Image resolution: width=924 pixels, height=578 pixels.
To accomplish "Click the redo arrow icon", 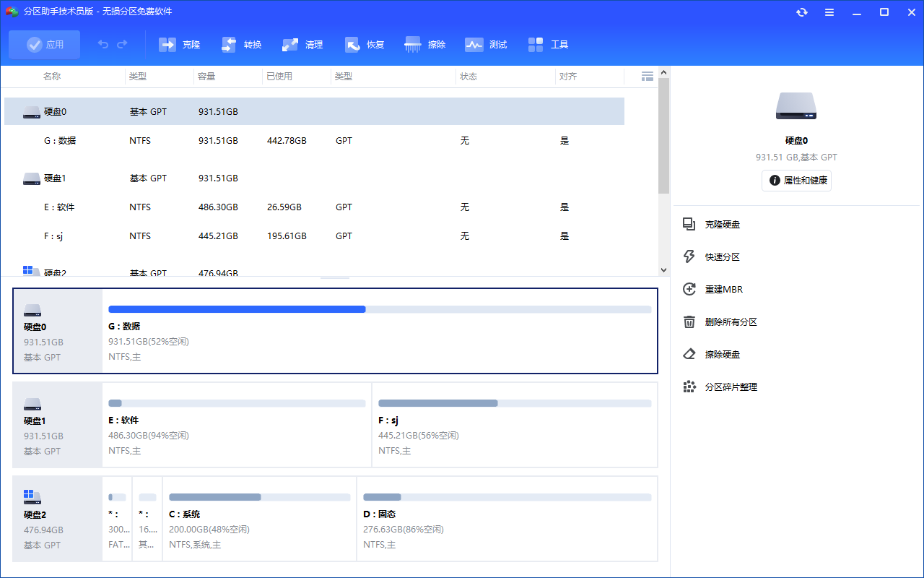I will (x=122, y=45).
